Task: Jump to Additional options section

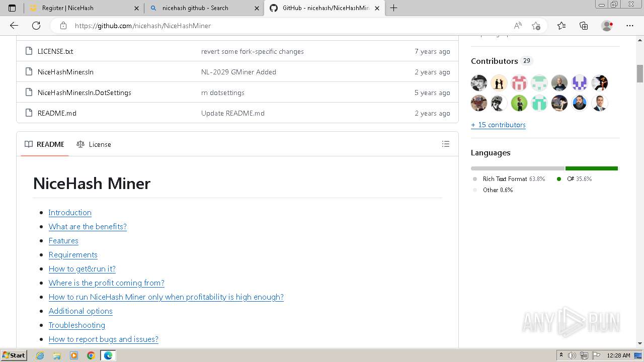Action: pyautogui.click(x=80, y=311)
